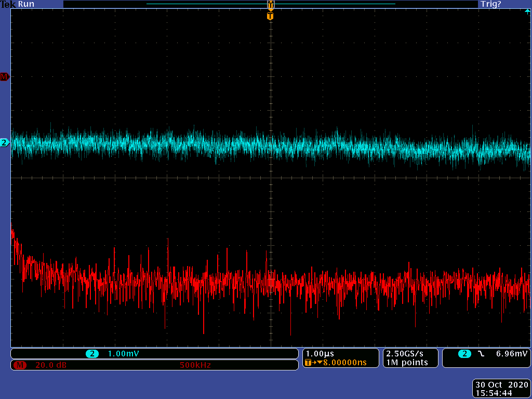Click the 1M points record length
532x399 pixels.
407,363
